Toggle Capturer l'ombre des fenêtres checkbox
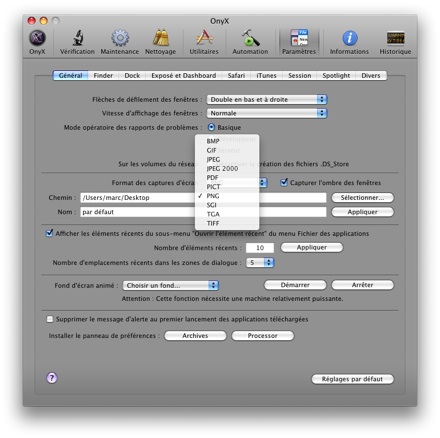Image resolution: width=440 pixels, height=438 pixels. pos(284,182)
